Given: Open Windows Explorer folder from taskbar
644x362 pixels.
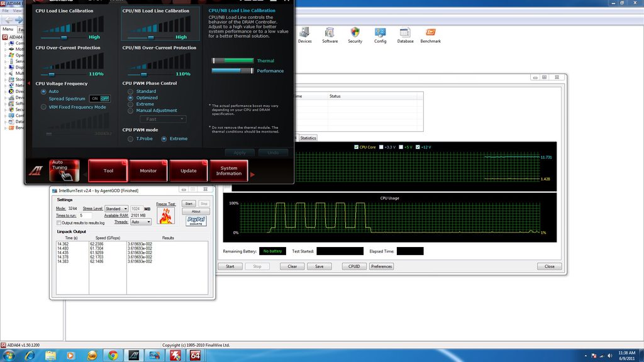Looking at the screenshot, I should tap(50, 356).
